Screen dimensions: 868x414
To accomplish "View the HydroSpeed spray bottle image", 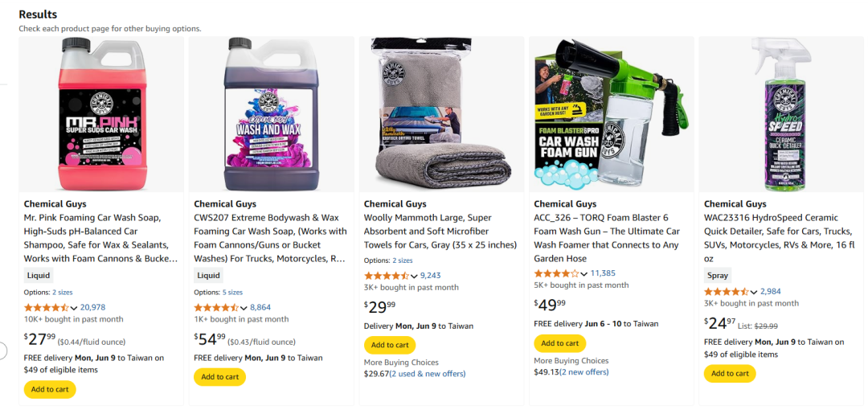I will click(782, 114).
